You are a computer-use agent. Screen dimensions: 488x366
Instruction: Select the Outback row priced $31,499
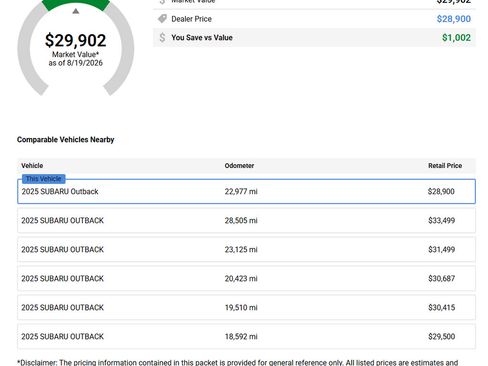point(246,250)
